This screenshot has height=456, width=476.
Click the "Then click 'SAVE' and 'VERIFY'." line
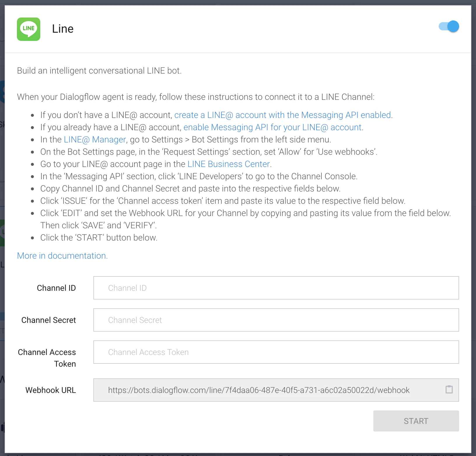click(99, 225)
